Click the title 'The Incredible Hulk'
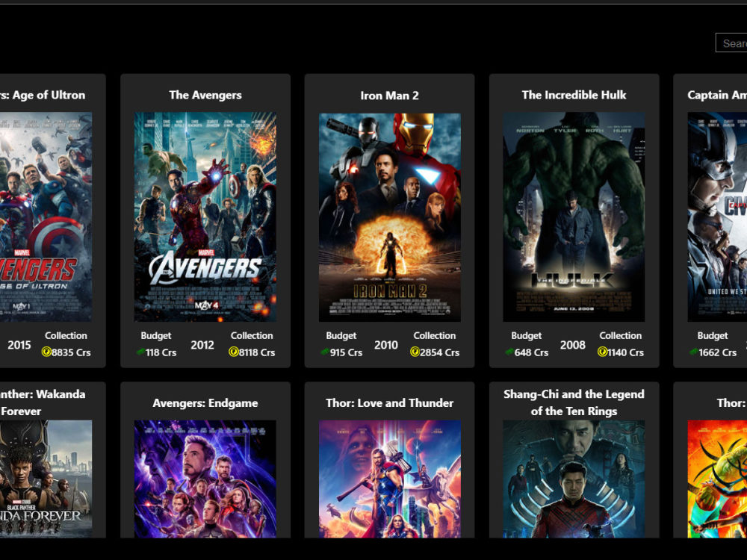The width and height of the screenshot is (747, 560). point(574,96)
